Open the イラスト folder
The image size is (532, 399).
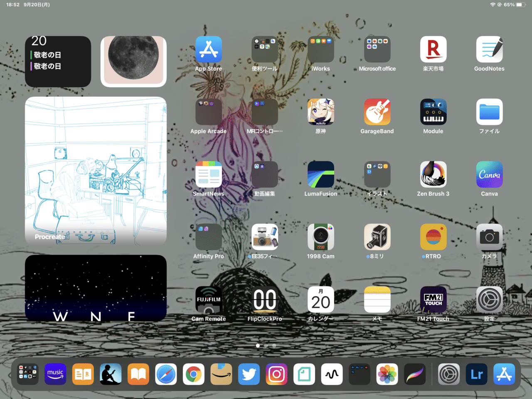[377, 175]
